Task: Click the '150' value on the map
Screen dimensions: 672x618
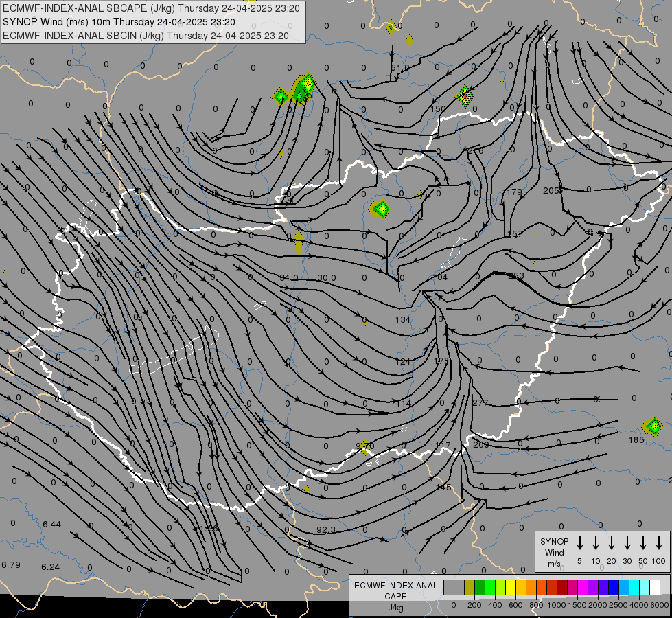Action: click(x=437, y=109)
